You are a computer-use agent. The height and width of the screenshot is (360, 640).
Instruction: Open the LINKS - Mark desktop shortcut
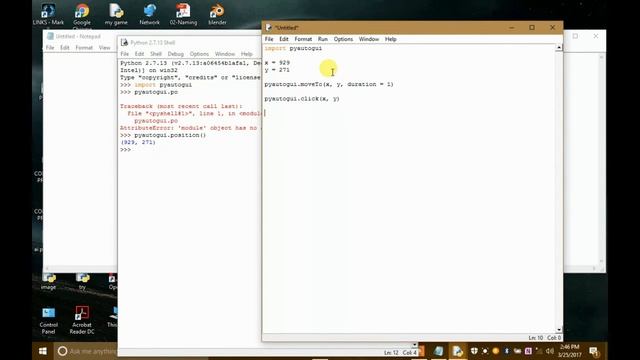click(x=48, y=14)
